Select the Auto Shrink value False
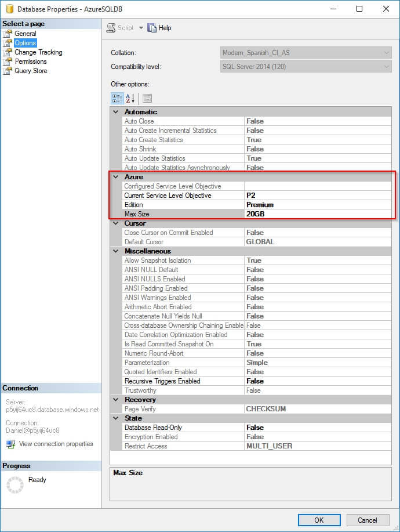 tap(255, 149)
